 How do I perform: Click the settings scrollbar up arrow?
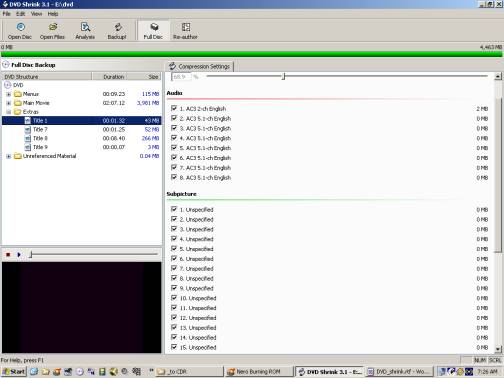pyautogui.click(x=498, y=77)
